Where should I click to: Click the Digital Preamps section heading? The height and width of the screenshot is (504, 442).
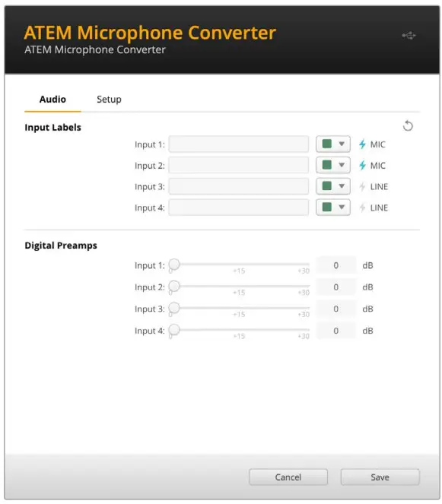pyautogui.click(x=61, y=246)
